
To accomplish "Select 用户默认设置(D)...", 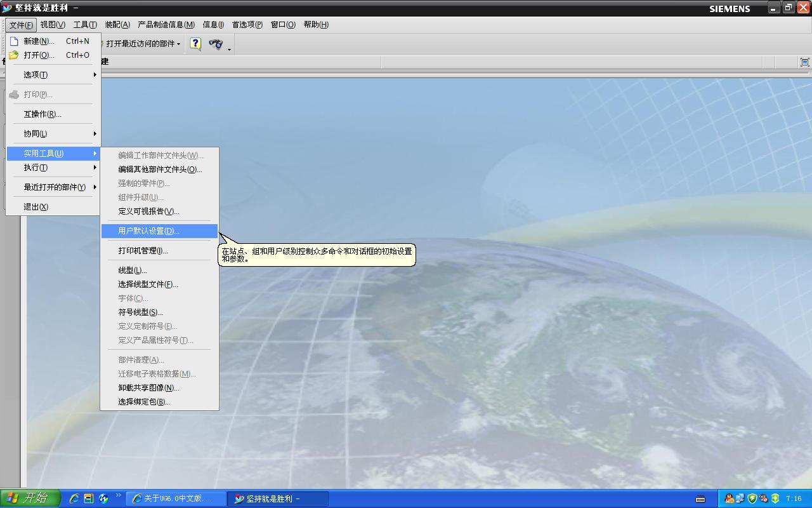I will (x=159, y=231).
